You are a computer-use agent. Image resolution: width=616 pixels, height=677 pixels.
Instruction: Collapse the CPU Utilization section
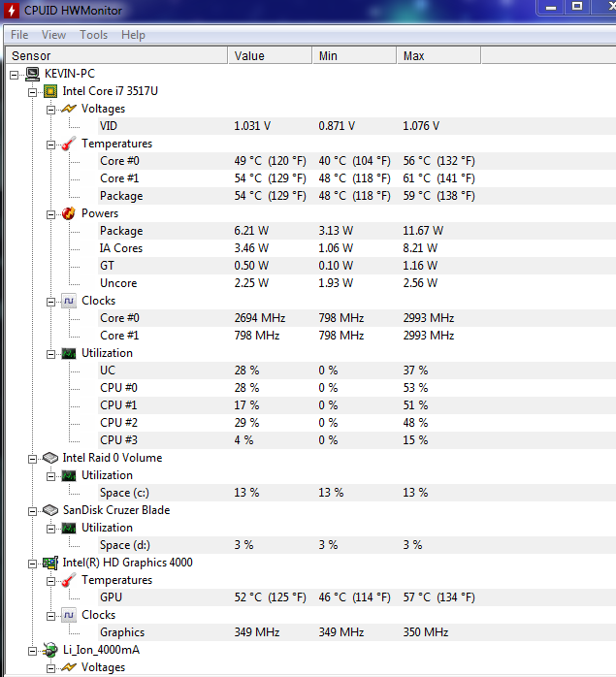point(51,354)
